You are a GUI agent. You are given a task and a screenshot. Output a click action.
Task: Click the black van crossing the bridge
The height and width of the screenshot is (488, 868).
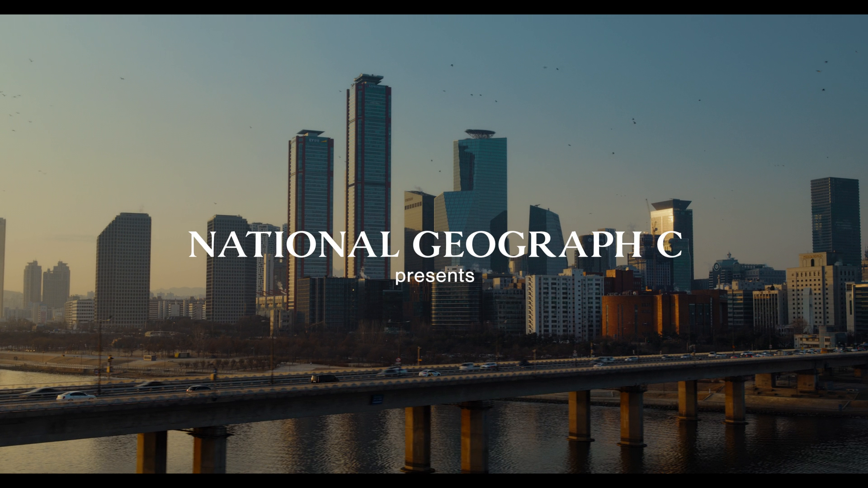(x=324, y=378)
